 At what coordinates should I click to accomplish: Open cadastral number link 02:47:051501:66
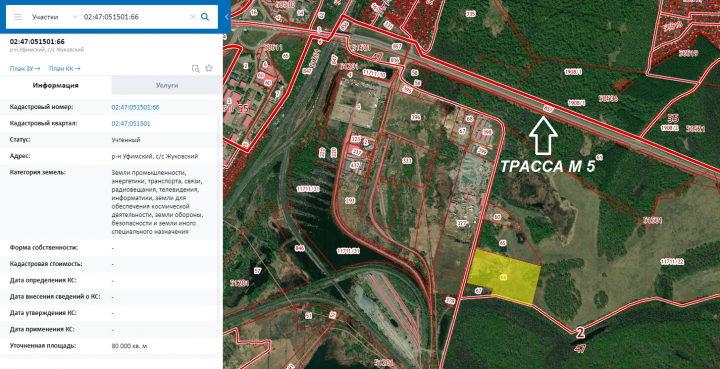[x=135, y=107]
